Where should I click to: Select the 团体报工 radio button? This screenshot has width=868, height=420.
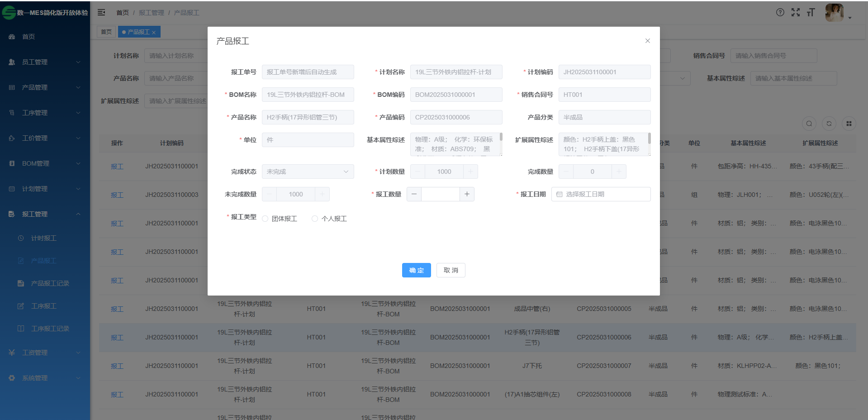tap(266, 219)
